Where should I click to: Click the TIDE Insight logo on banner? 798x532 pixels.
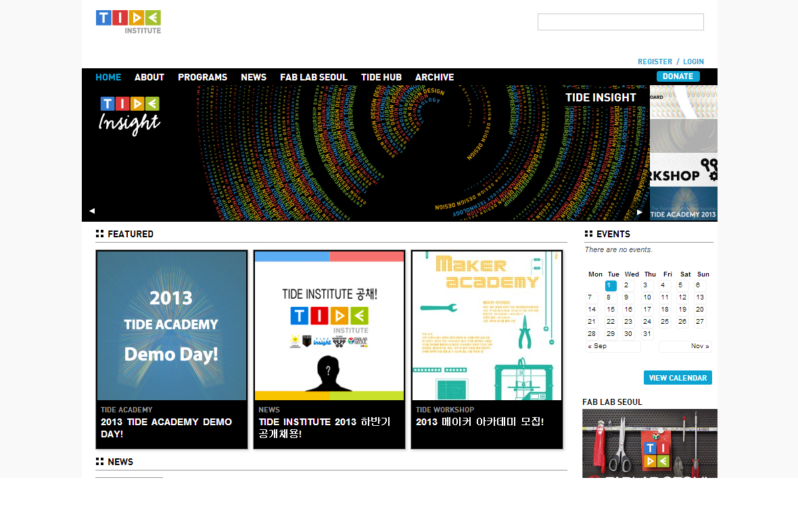tap(129, 116)
